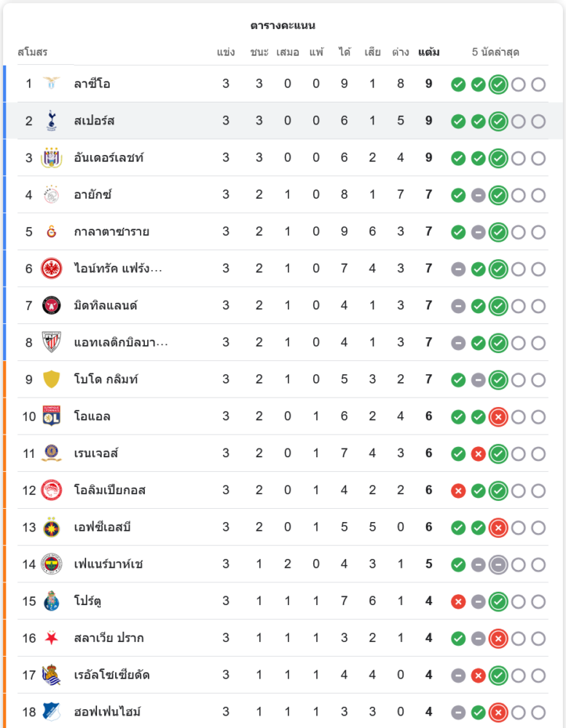Viewport: 566px width, 728px height.
Task: Click the Eintracht Frankfurt crest icon
Action: pyautogui.click(x=52, y=269)
